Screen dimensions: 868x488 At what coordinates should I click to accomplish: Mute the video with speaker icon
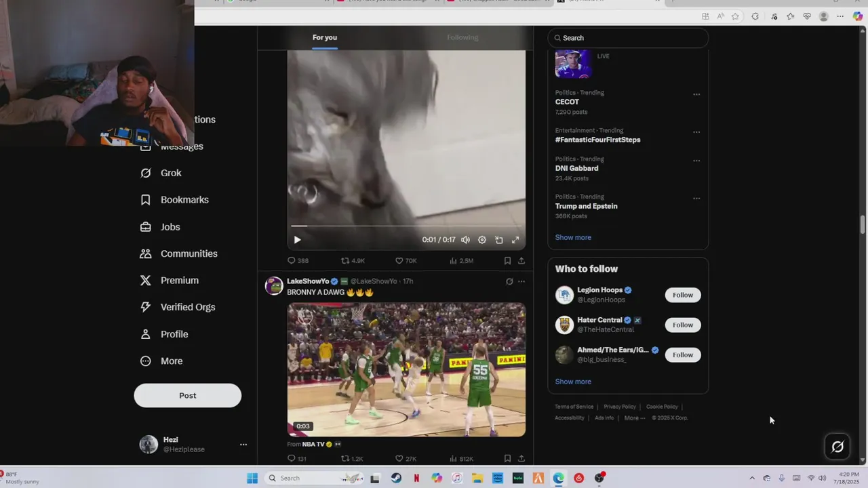click(x=465, y=240)
